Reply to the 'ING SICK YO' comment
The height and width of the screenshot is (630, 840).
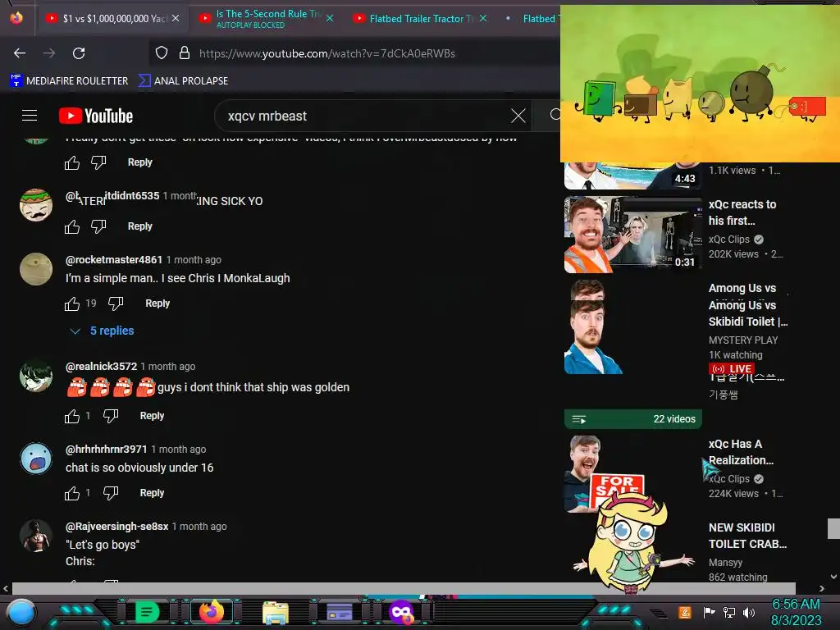[139, 226]
